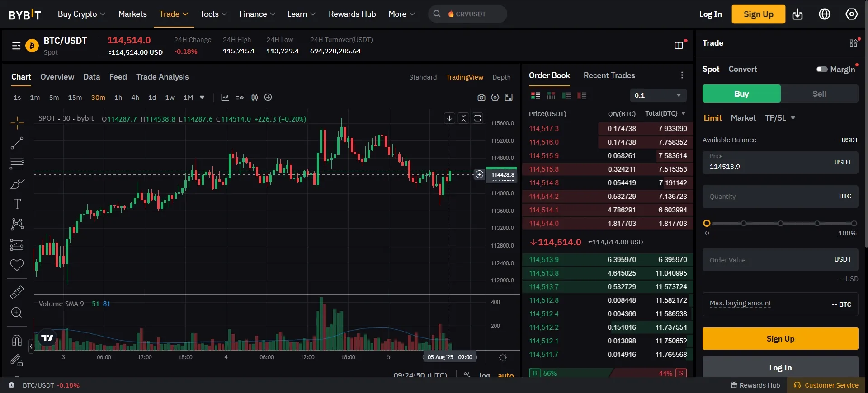The width and height of the screenshot is (868, 393).
Task: Select the trend line drawing tool
Action: (17, 143)
